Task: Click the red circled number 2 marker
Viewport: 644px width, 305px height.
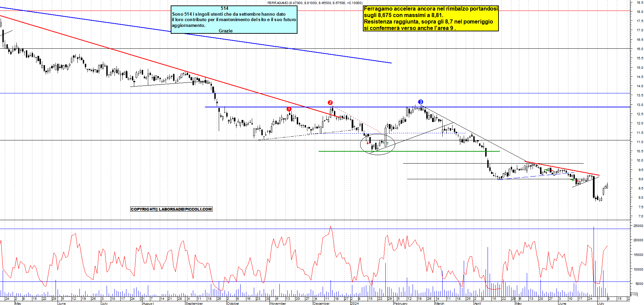Action: pyautogui.click(x=330, y=103)
